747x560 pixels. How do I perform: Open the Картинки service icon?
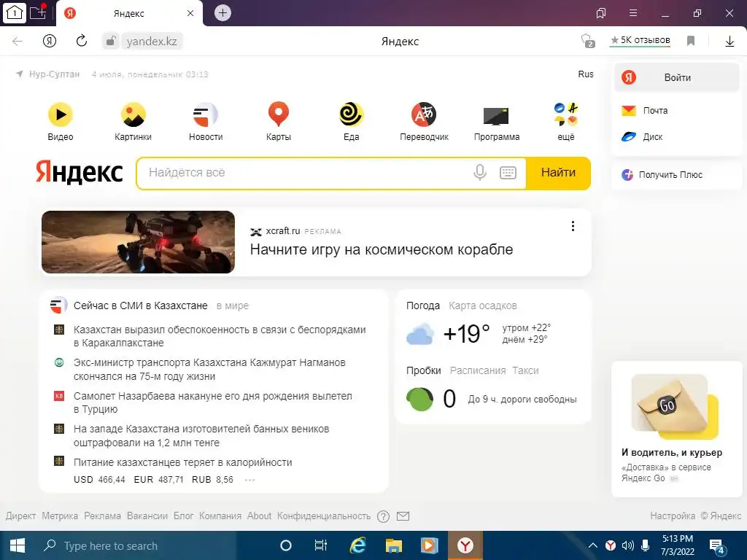[133, 114]
